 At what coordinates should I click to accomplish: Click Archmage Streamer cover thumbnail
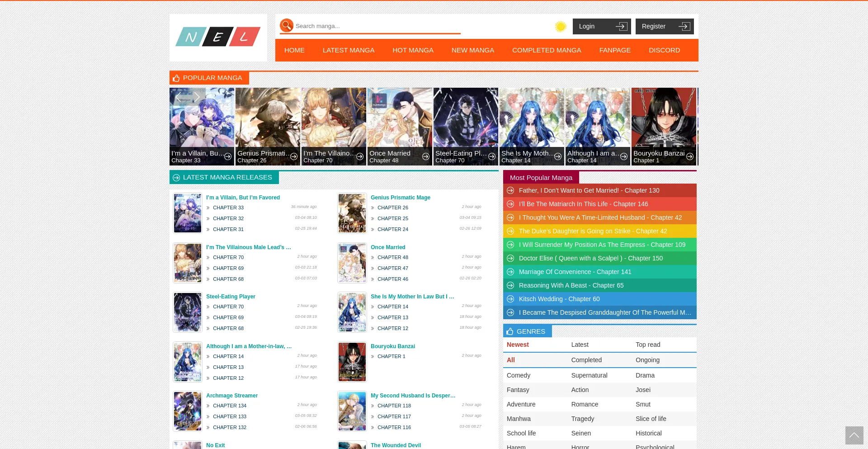coord(188,411)
